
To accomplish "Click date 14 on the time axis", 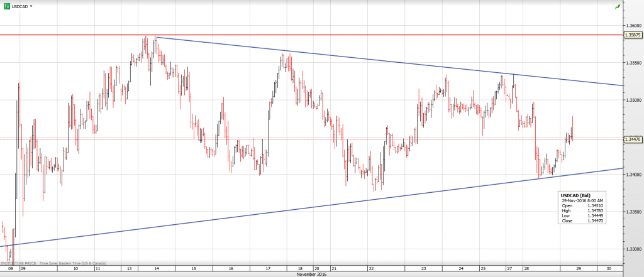I will (156, 268).
